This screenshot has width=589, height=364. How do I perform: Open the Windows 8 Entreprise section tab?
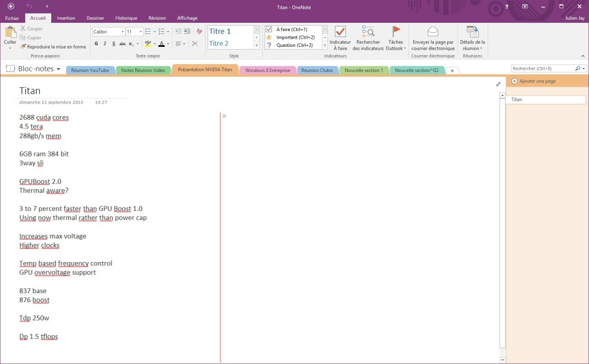point(267,70)
